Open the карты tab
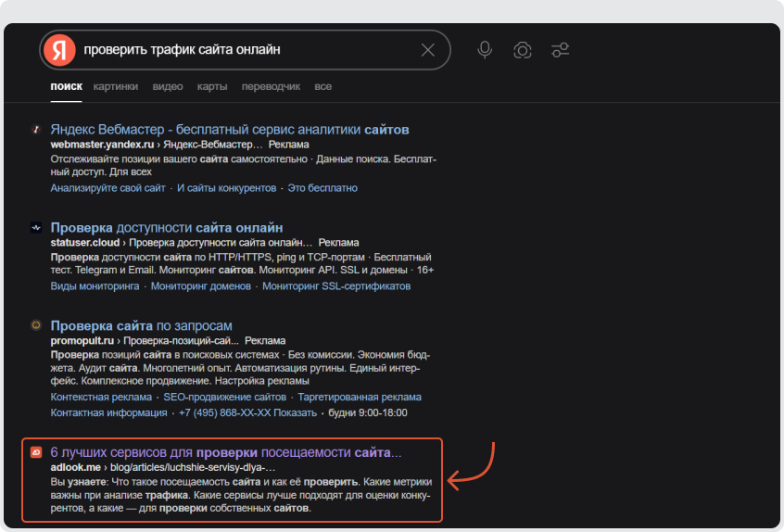The width and height of the screenshot is (784, 532). (x=212, y=86)
